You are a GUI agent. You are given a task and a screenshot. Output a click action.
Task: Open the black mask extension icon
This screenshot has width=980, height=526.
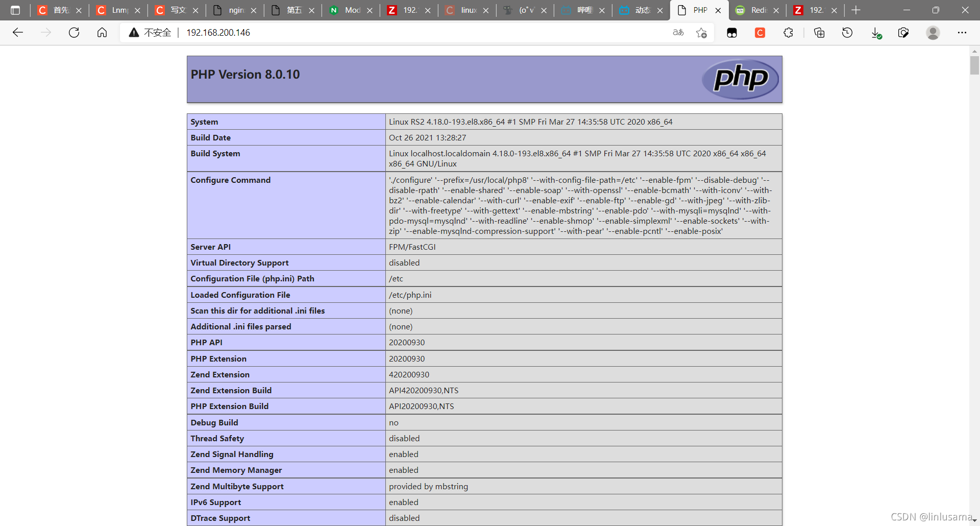732,33
